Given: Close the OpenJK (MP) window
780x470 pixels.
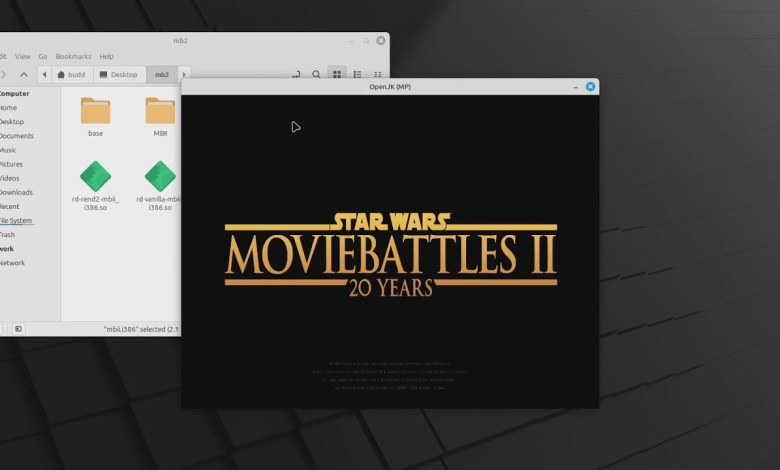Looking at the screenshot, I should [590, 87].
